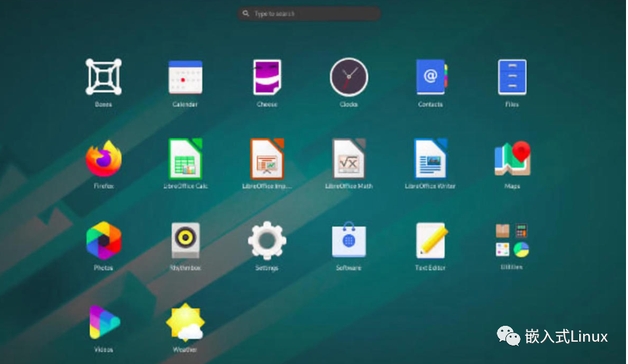Open LibreOffice Math

(x=349, y=159)
